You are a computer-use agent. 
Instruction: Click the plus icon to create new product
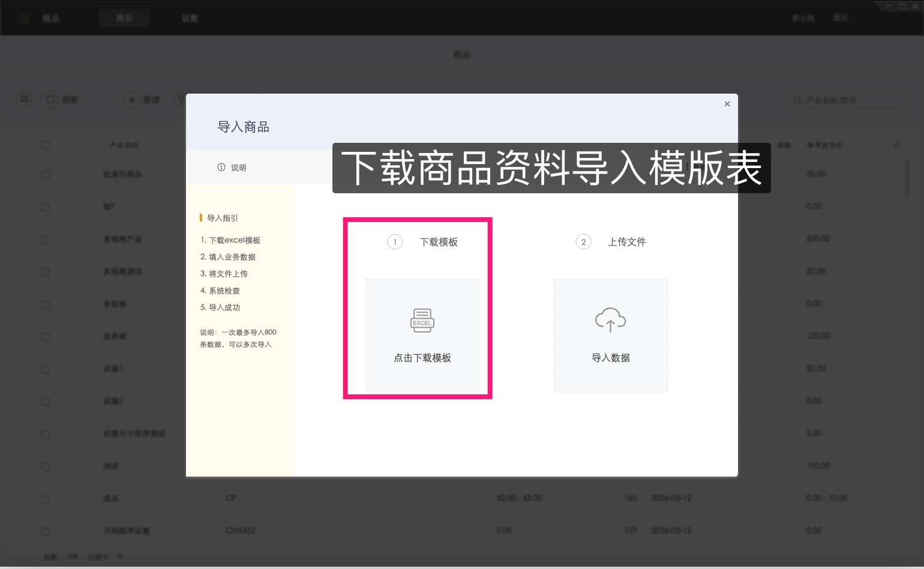[x=131, y=100]
